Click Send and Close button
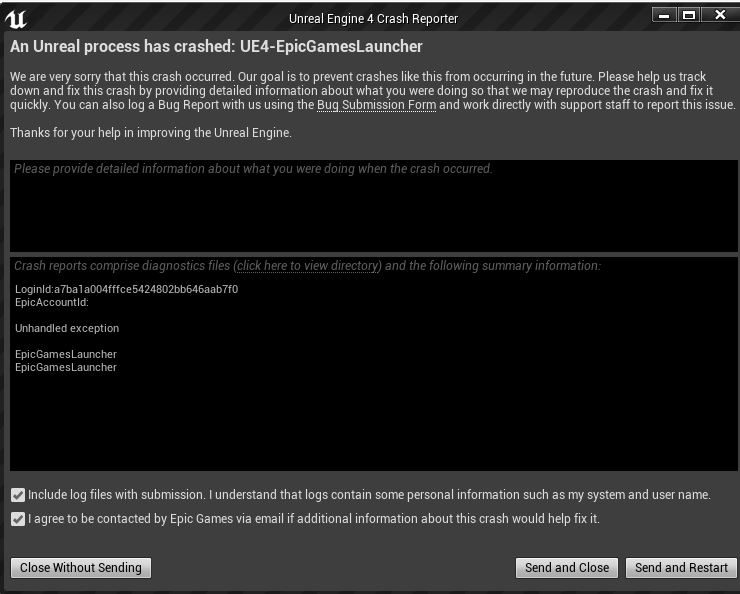Image resolution: width=740 pixels, height=594 pixels. click(567, 568)
